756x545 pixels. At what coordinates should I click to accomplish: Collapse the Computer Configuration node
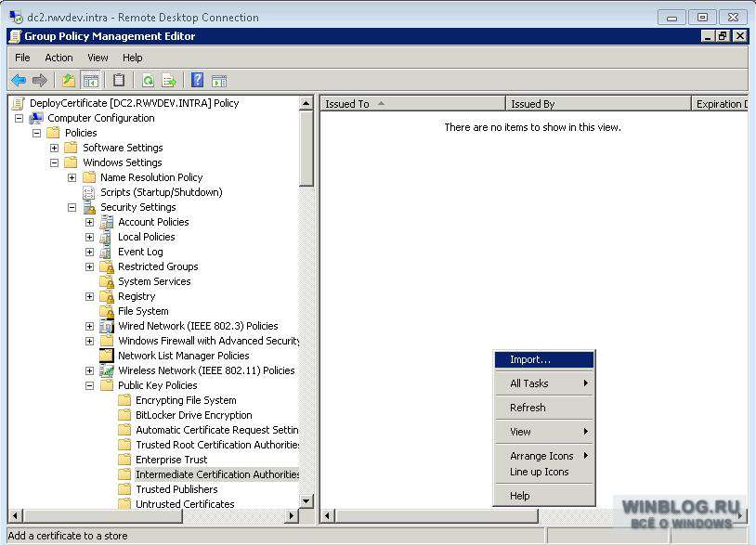[19, 118]
